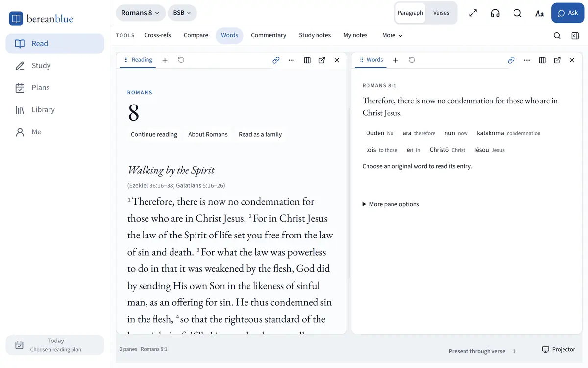Screen dimensions: 588x368
Task: Select the My notes tool tab
Action: pos(355,35)
